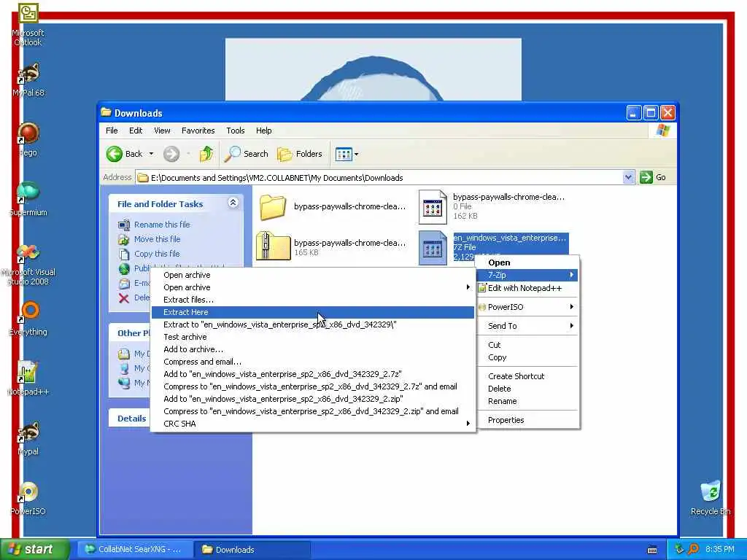The width and height of the screenshot is (747, 560).
Task: Open the Help menu
Action: [x=263, y=131]
